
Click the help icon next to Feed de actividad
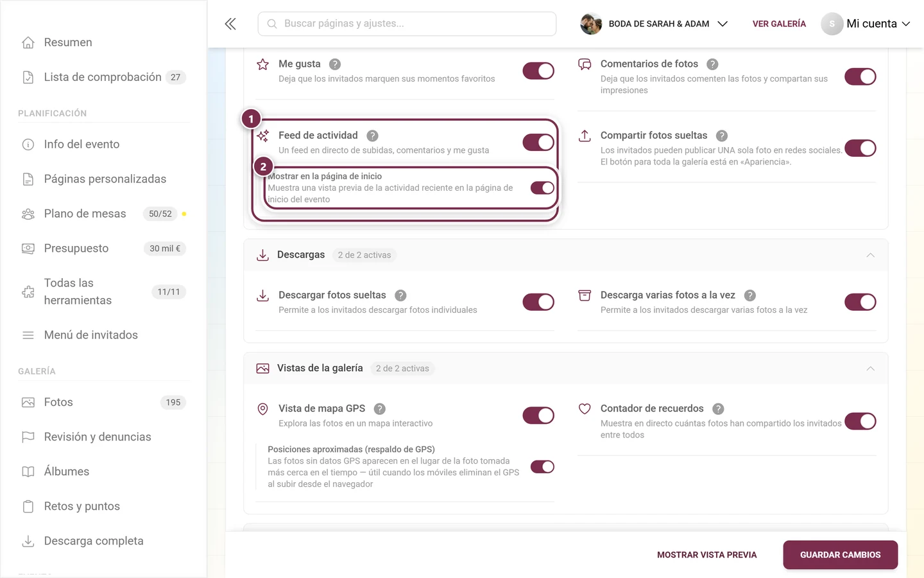[372, 136]
